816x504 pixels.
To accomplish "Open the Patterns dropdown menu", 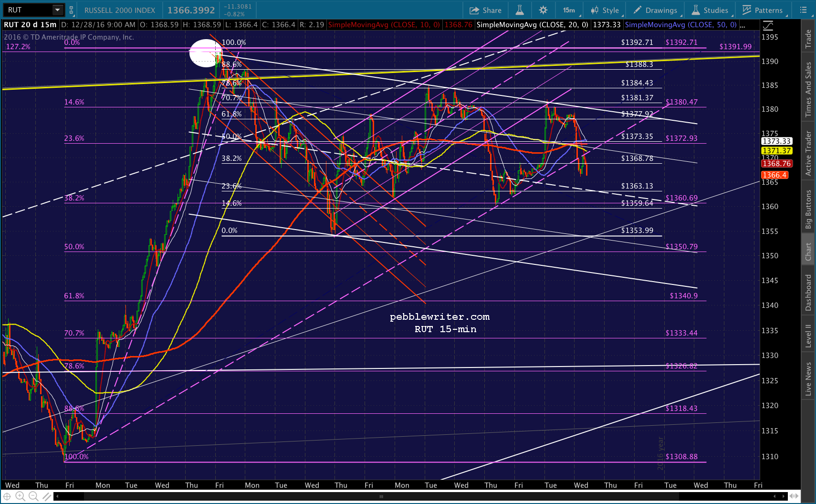I will (x=763, y=10).
